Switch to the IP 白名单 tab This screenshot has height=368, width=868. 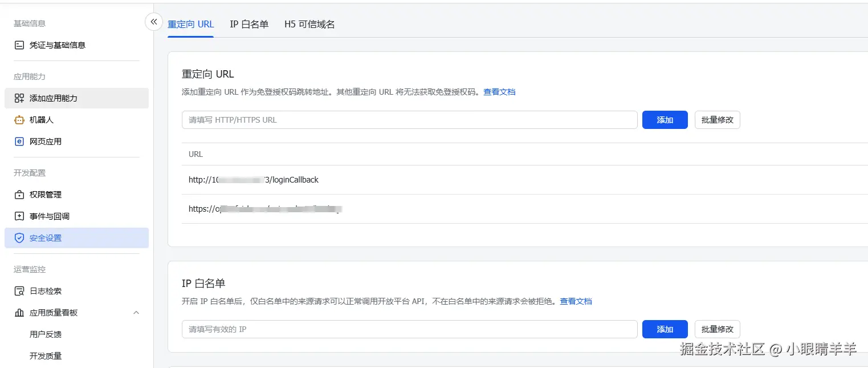click(x=249, y=25)
